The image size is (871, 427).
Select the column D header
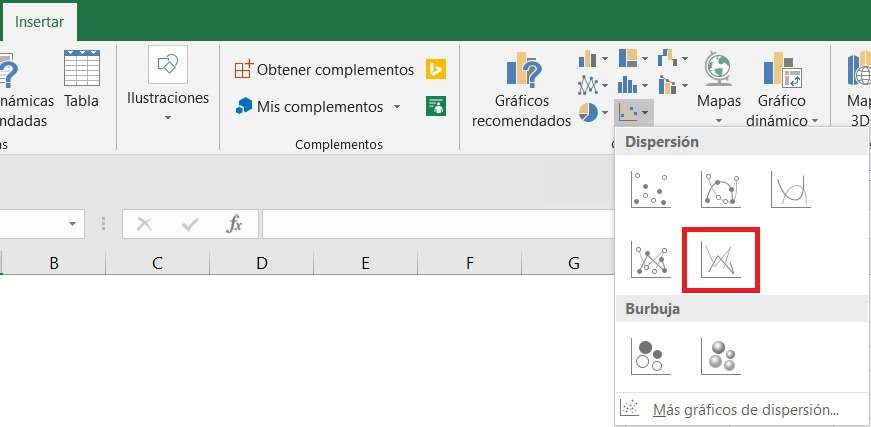pyautogui.click(x=261, y=263)
